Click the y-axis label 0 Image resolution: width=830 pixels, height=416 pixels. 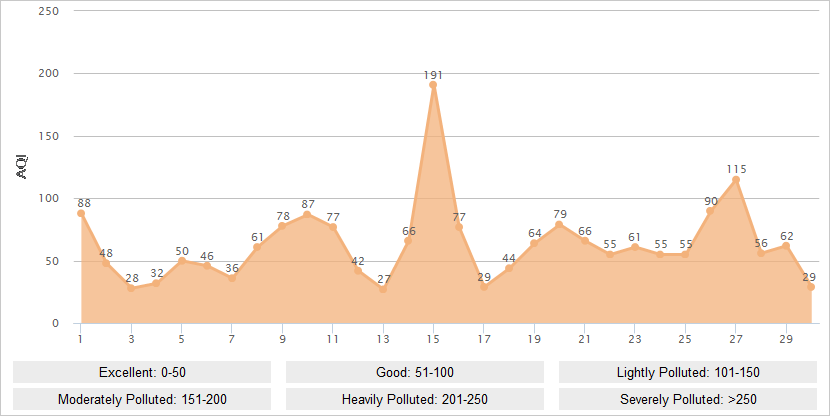[56, 323]
